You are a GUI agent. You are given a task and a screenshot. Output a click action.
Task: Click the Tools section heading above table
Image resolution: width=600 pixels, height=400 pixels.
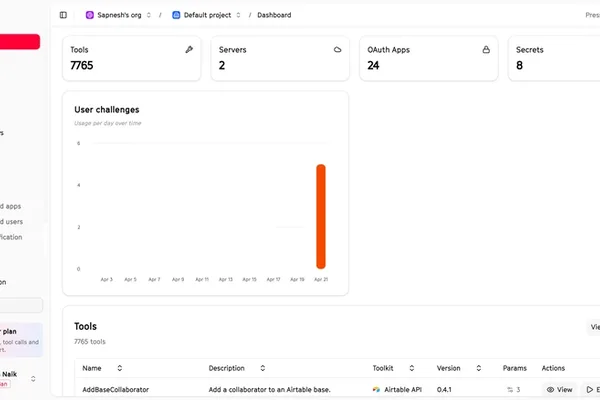tap(85, 326)
